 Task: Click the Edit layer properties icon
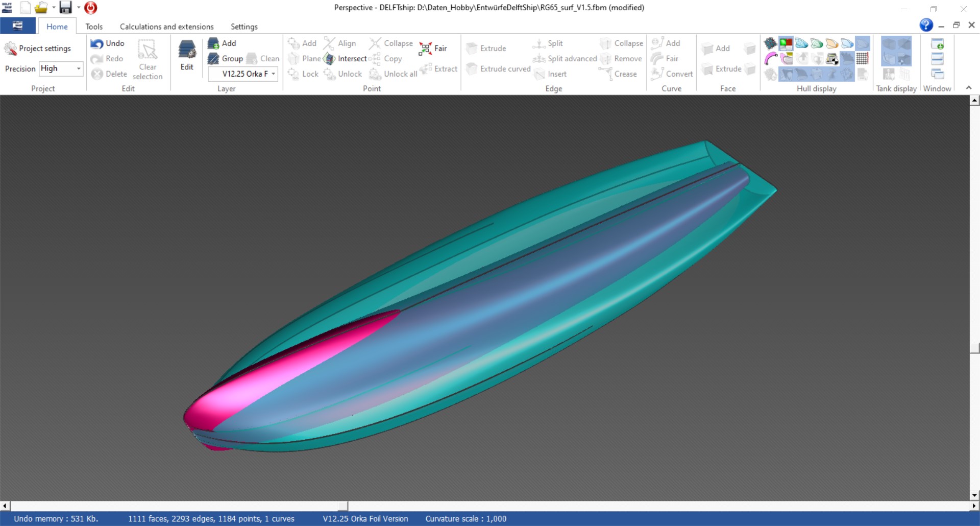187,55
